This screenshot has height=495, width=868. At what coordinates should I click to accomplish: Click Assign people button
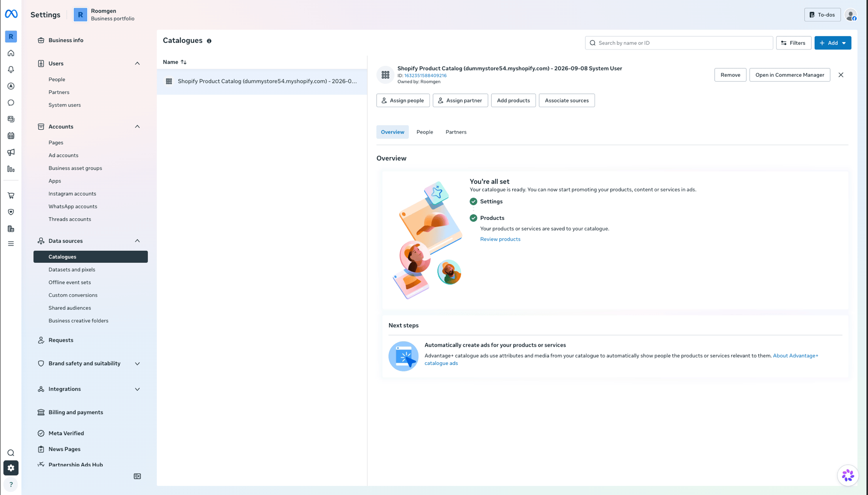click(403, 100)
